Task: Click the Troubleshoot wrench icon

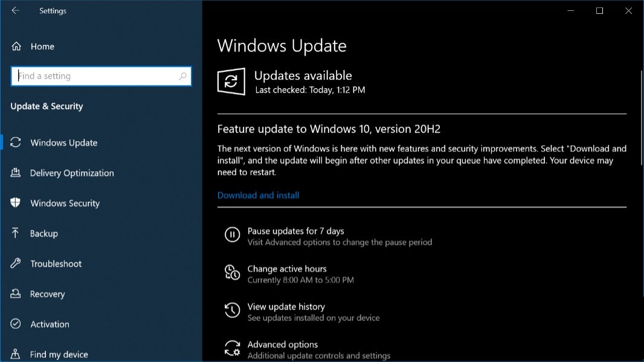Action: pos(16,264)
